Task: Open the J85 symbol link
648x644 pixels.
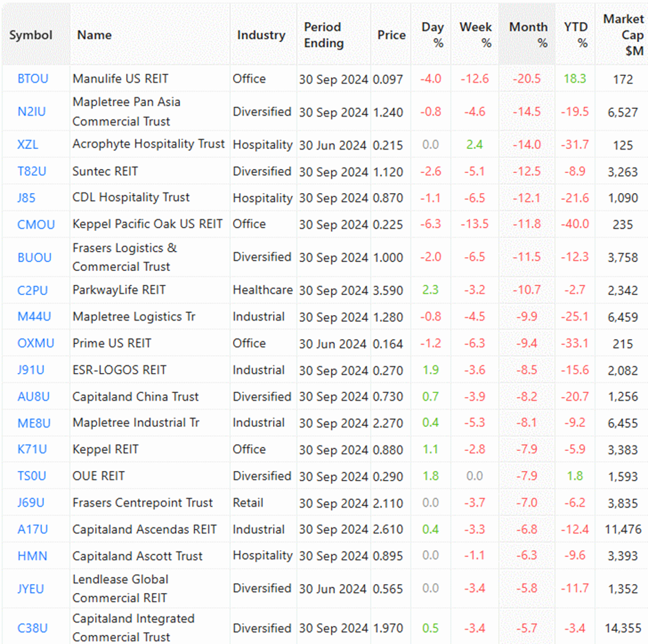Action: click(26, 198)
